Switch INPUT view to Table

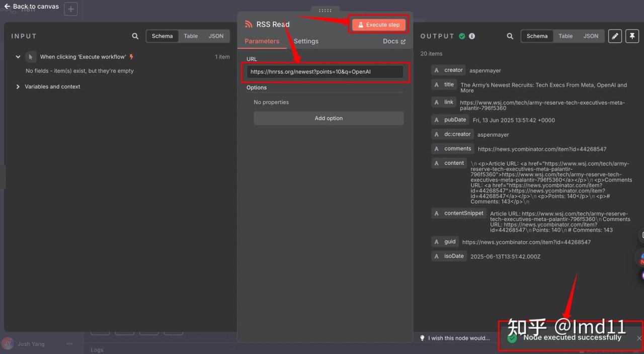190,36
